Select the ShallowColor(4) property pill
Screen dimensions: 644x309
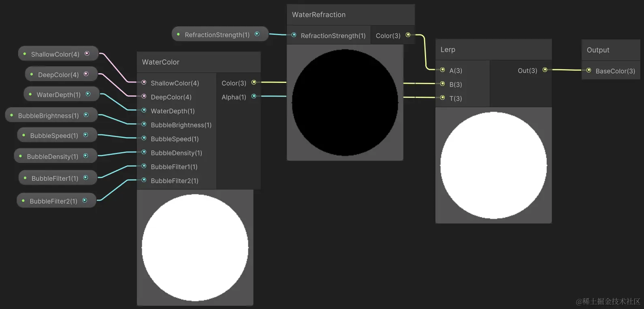coord(58,54)
